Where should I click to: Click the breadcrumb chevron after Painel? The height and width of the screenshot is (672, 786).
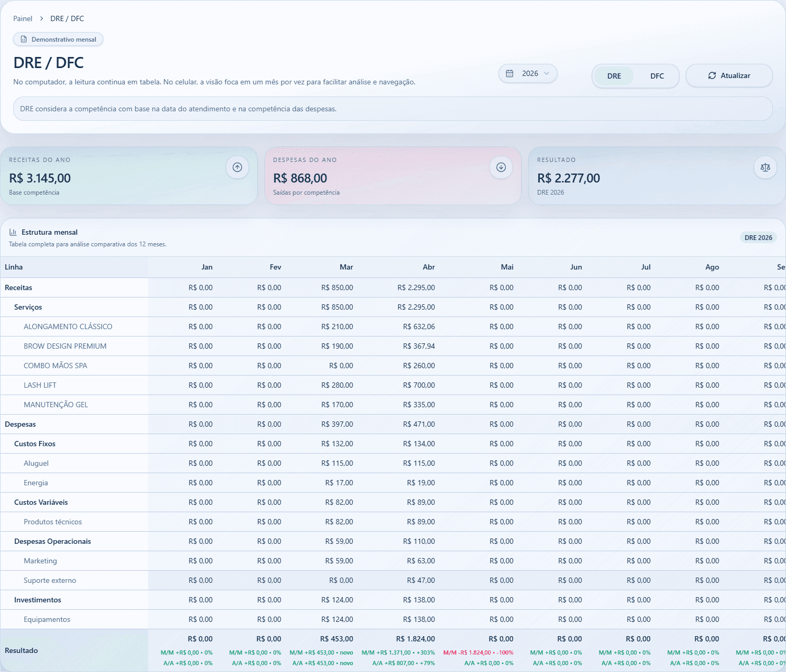[42, 18]
